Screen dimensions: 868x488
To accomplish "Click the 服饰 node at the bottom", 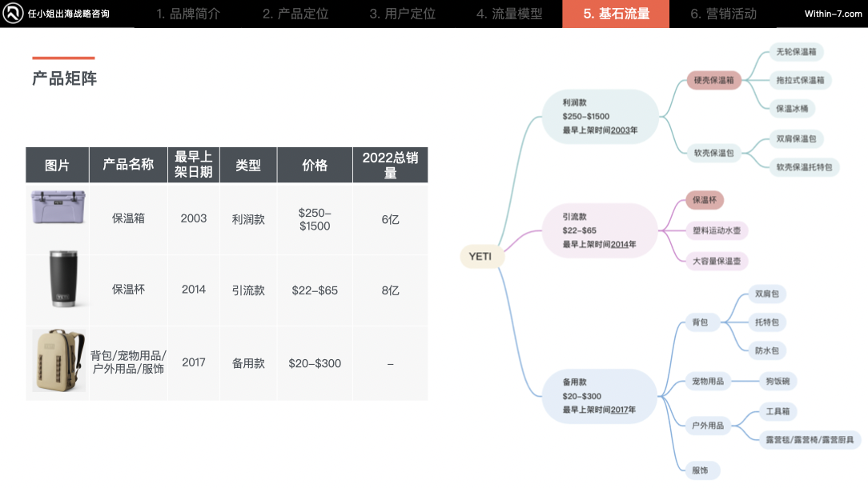I will click(x=701, y=470).
